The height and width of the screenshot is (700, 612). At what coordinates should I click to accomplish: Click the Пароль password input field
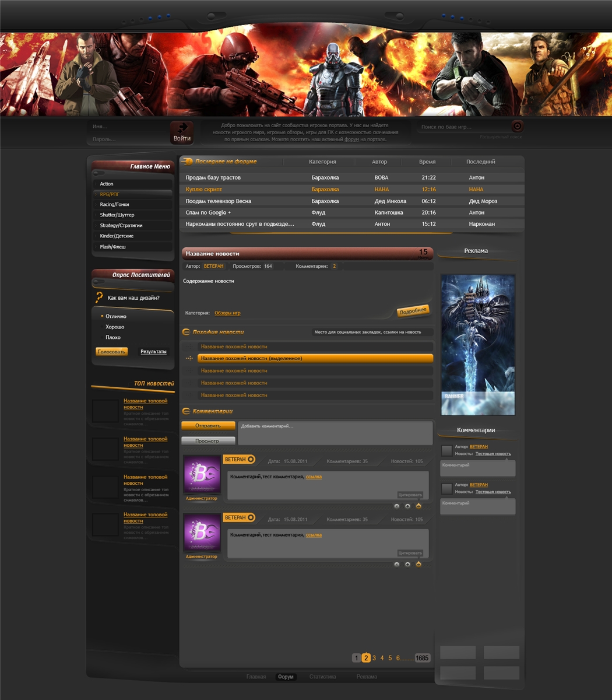pyautogui.click(x=129, y=139)
